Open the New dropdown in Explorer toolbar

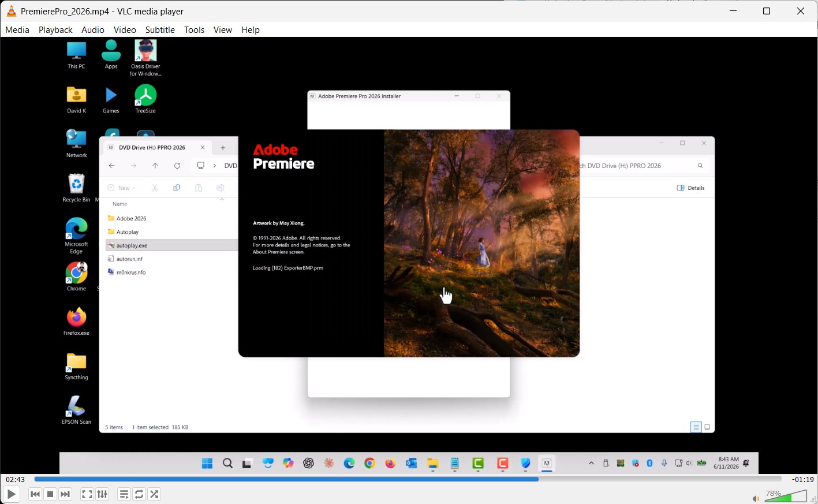coord(122,188)
